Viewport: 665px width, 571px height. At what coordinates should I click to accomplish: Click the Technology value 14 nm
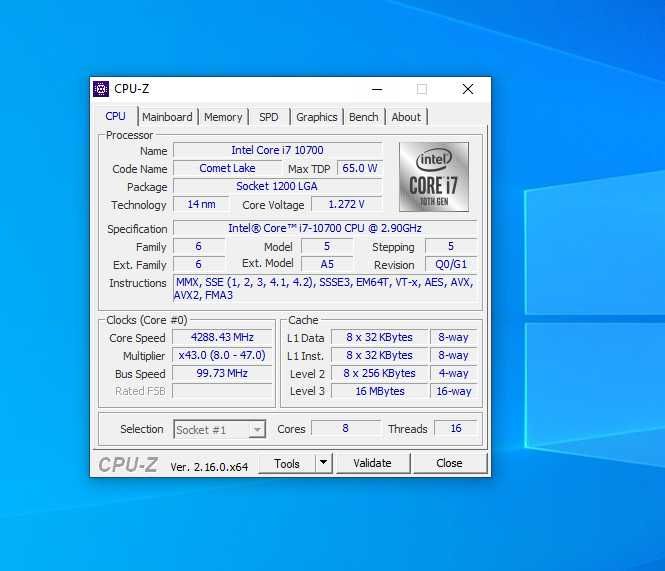click(201, 204)
